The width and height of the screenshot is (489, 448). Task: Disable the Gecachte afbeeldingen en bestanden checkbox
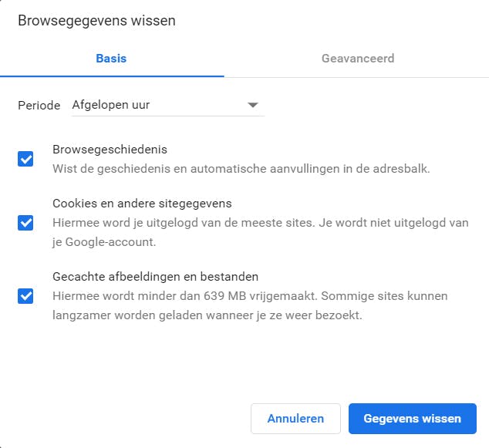point(25,295)
